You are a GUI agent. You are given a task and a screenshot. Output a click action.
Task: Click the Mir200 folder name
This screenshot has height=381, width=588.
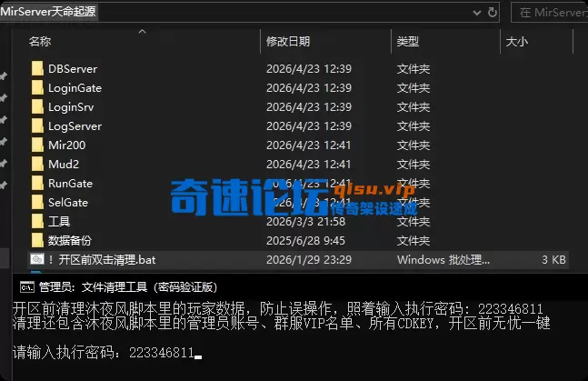67,145
